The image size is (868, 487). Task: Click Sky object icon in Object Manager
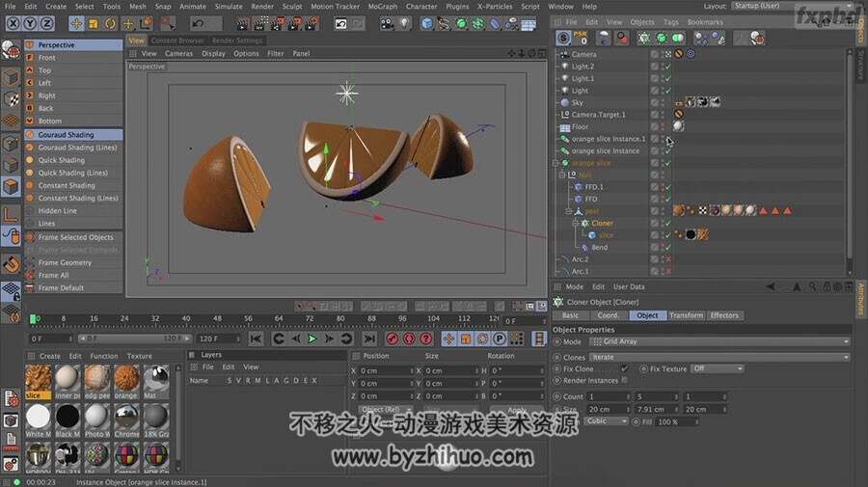564,102
